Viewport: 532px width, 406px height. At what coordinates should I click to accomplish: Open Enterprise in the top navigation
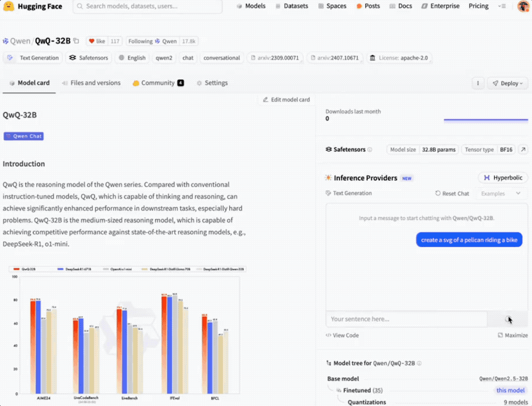440,6
